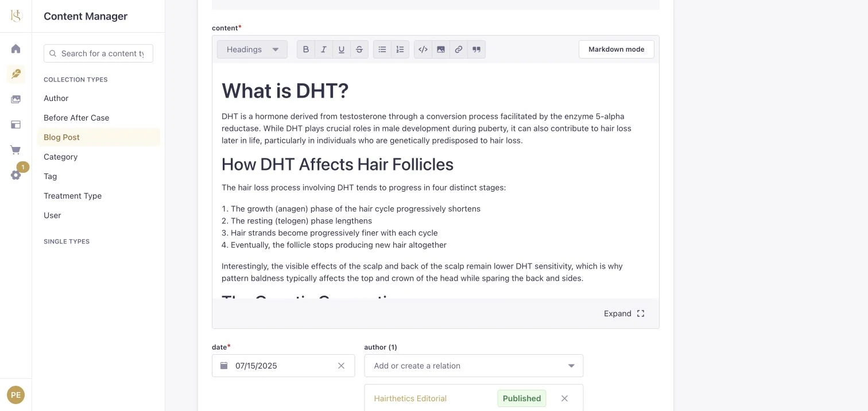This screenshot has height=411, width=868.
Task: Apply strikethrough formatting
Action: tap(359, 49)
